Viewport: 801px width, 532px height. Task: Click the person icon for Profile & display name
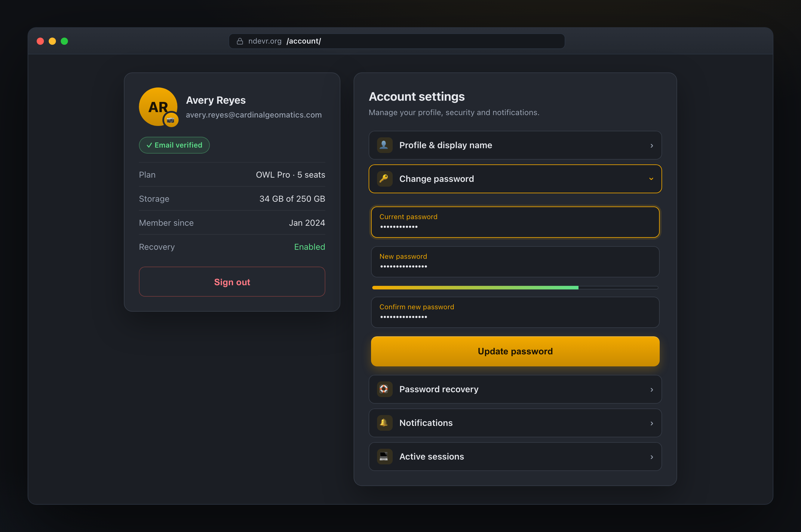(384, 145)
